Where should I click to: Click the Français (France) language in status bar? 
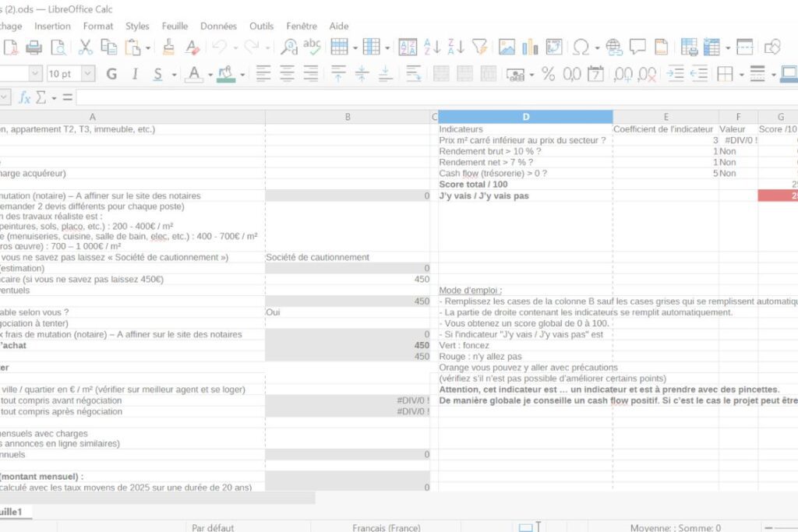[387, 527]
